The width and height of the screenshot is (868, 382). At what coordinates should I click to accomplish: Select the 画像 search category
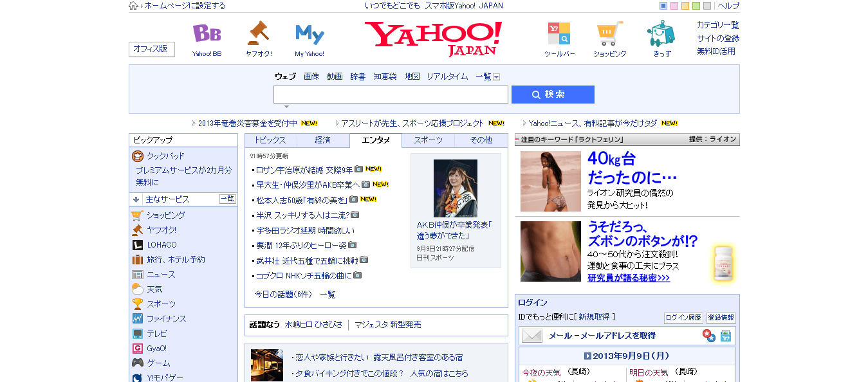(x=311, y=77)
